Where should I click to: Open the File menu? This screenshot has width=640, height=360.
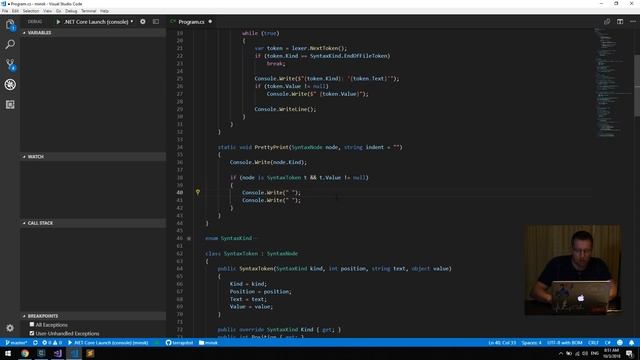(5, 11)
